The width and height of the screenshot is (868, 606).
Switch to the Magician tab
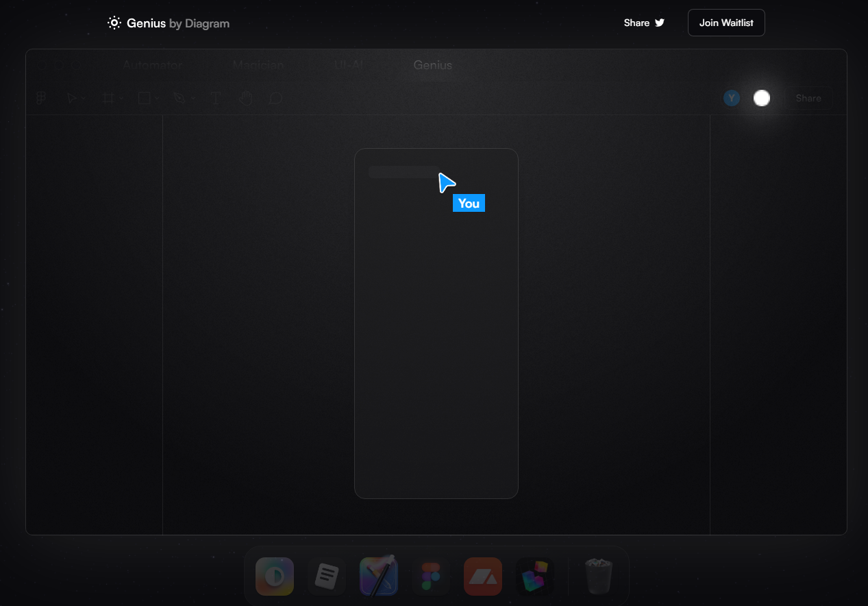(x=258, y=65)
